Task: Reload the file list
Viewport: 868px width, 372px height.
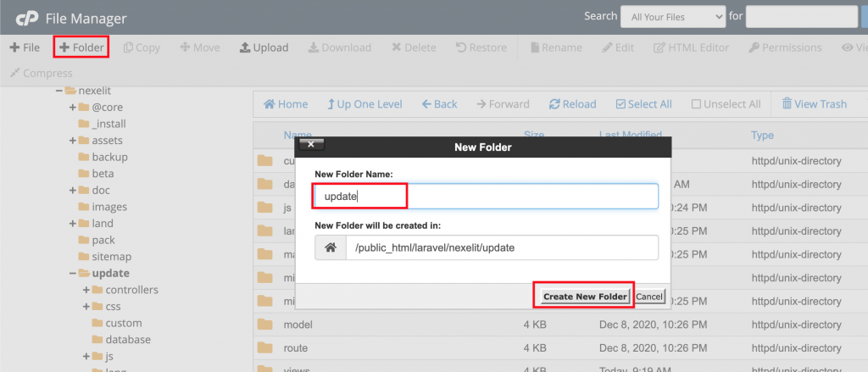Action: coord(572,104)
